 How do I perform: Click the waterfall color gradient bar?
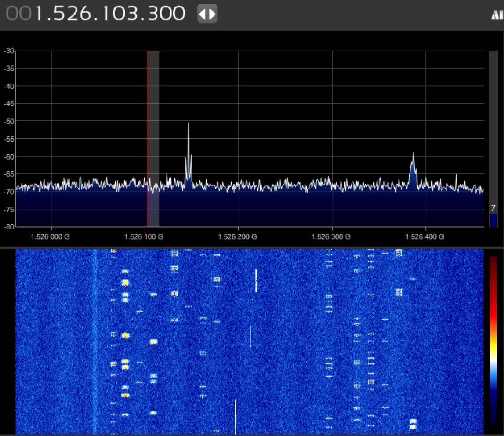(x=493, y=340)
